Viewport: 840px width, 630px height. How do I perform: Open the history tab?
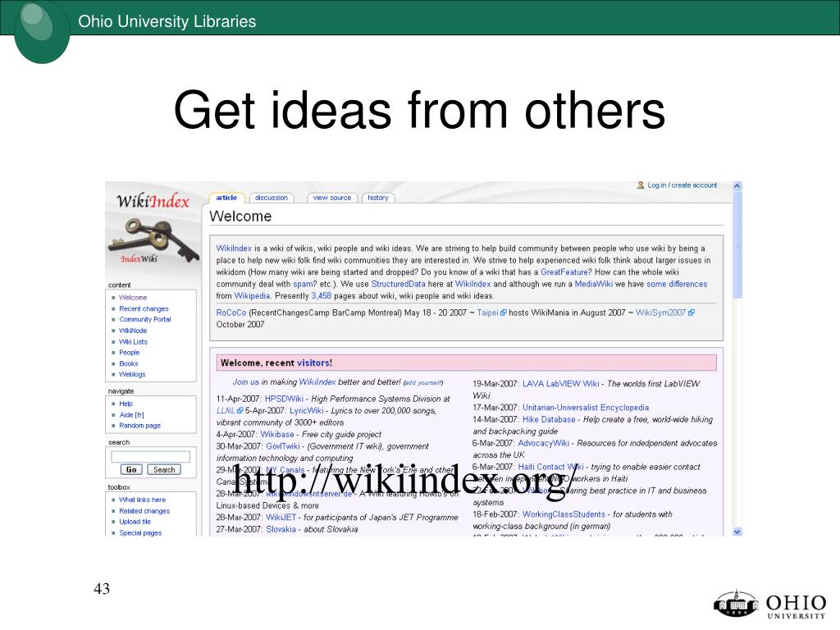click(378, 198)
